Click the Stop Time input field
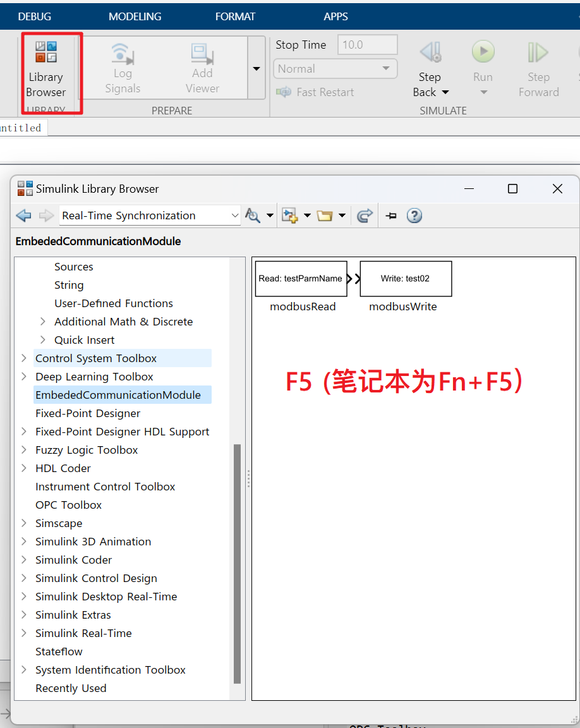Screen dimensions: 580x728 (x=367, y=45)
